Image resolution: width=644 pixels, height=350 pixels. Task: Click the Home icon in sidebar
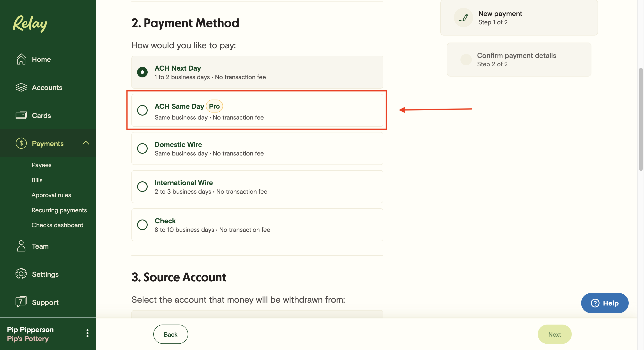tap(21, 59)
